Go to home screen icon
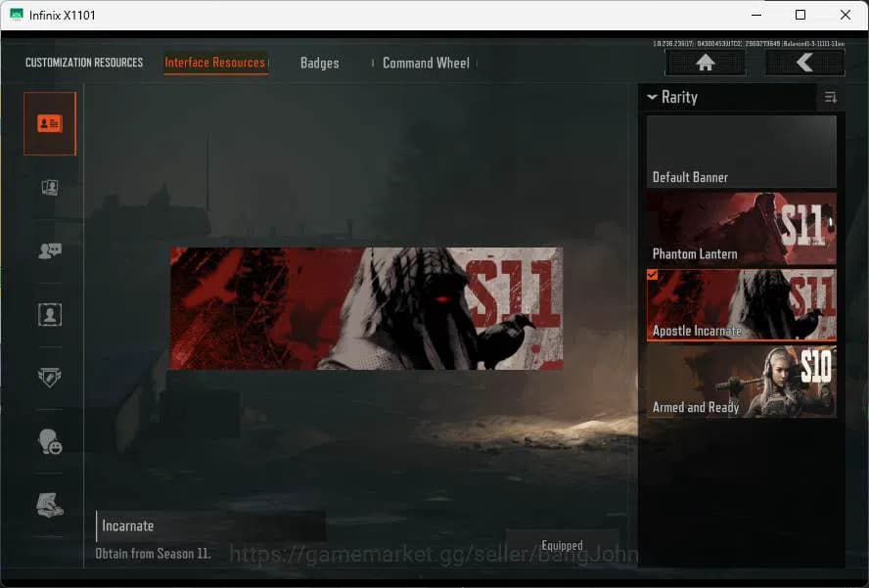This screenshot has height=588, width=869. [705, 62]
